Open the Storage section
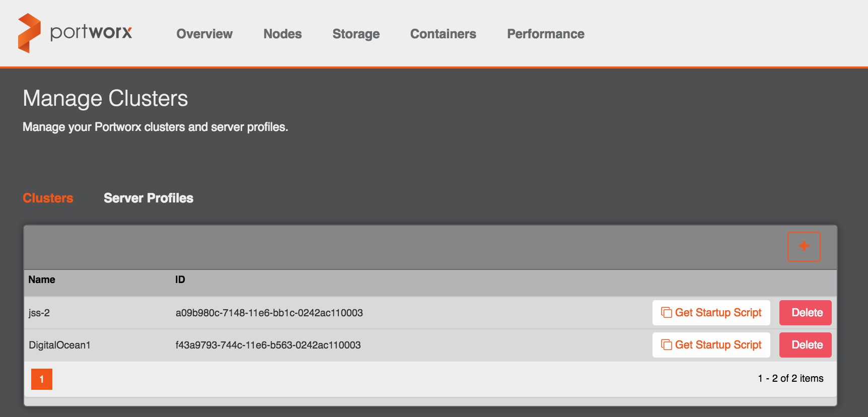868x417 pixels. (356, 34)
